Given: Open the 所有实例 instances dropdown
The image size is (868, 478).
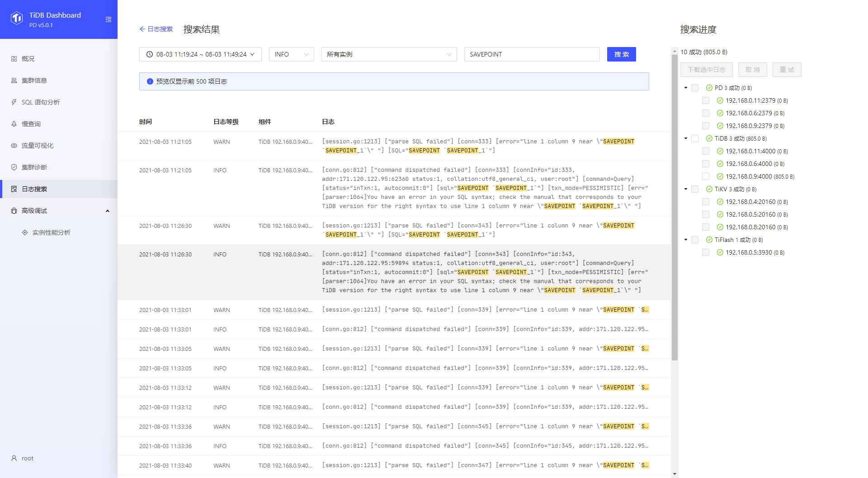Looking at the screenshot, I should (x=389, y=54).
